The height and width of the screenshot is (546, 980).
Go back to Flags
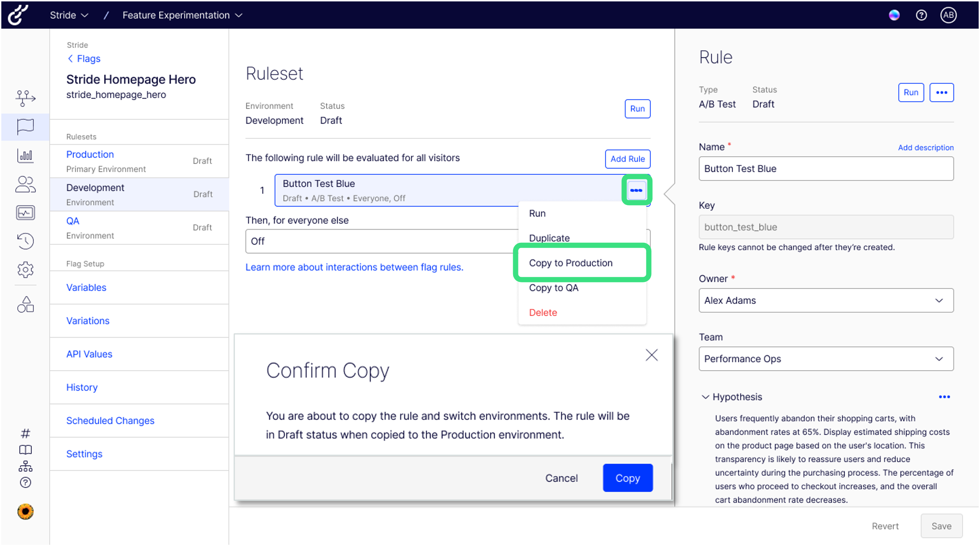click(84, 59)
